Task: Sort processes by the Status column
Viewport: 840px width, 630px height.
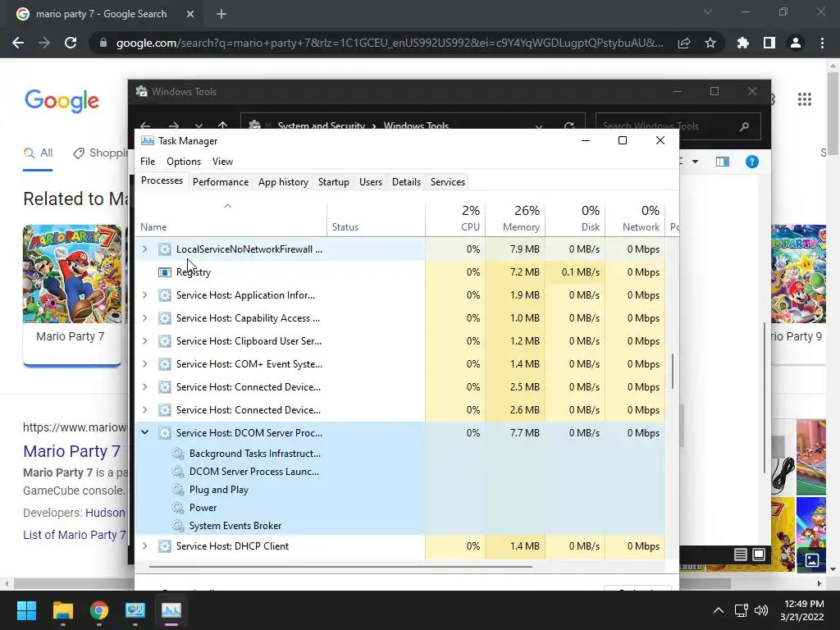Action: (x=376, y=220)
